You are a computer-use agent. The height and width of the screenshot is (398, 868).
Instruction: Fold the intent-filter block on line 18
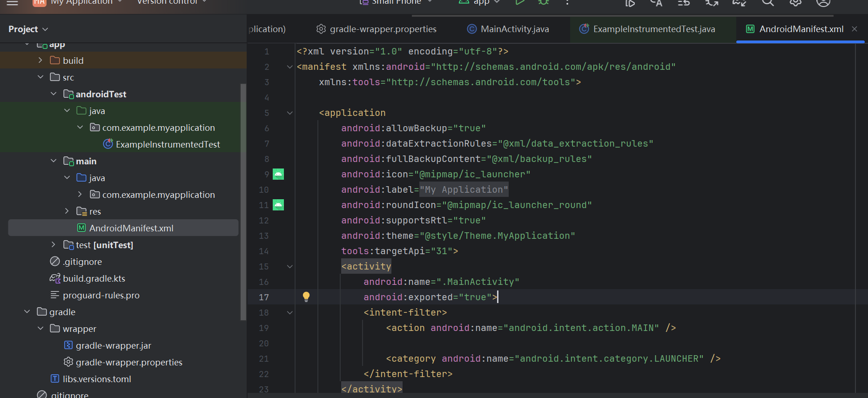[290, 312]
